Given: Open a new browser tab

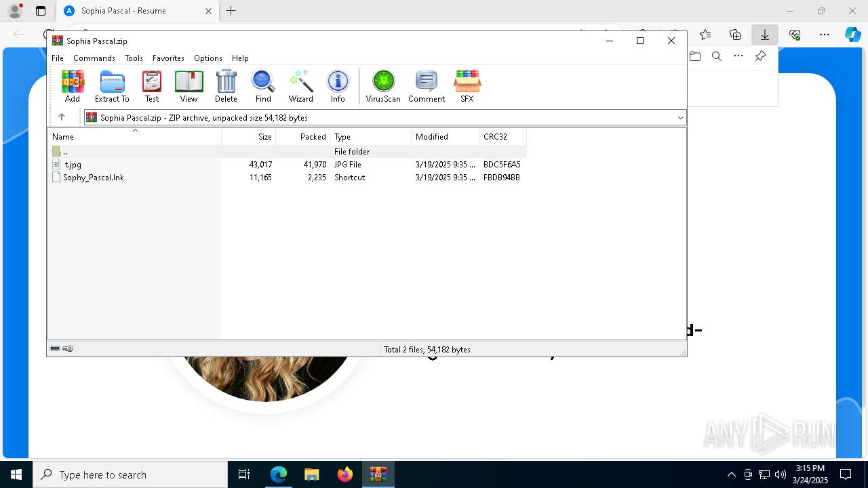Looking at the screenshot, I should coord(231,11).
